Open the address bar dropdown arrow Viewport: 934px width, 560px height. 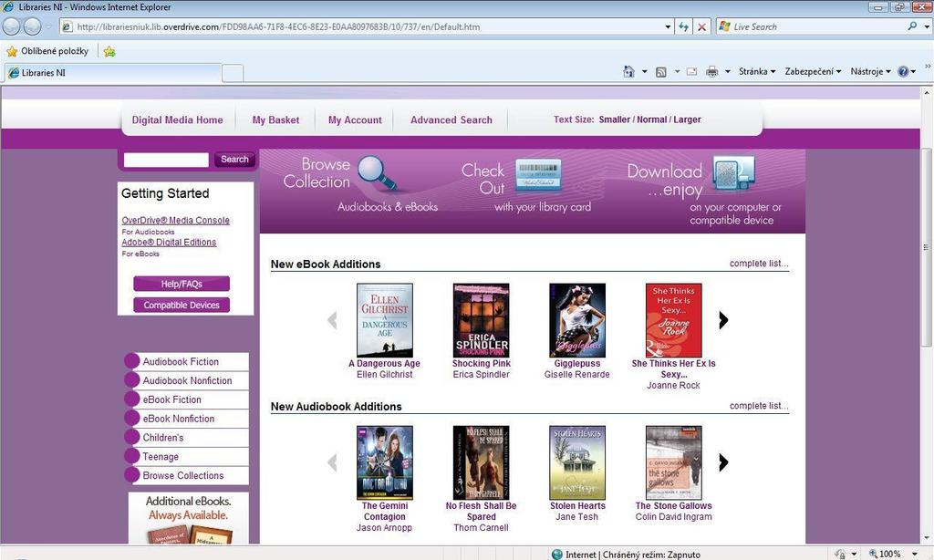pos(668,26)
